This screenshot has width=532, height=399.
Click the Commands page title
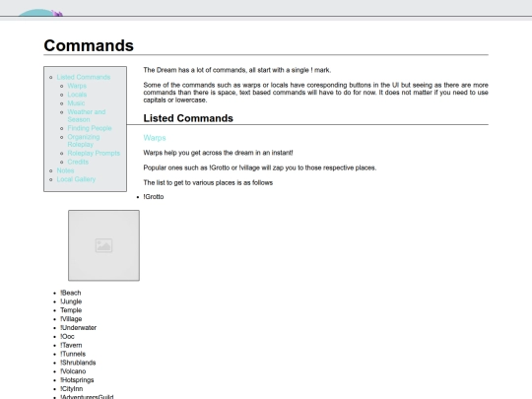tap(89, 45)
